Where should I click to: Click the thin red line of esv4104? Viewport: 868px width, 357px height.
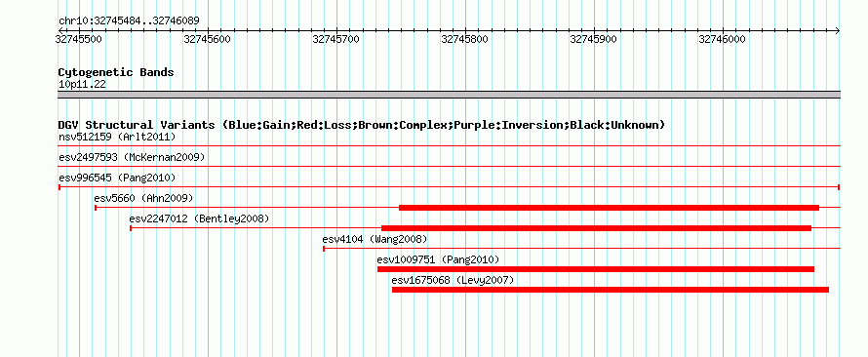(581, 249)
